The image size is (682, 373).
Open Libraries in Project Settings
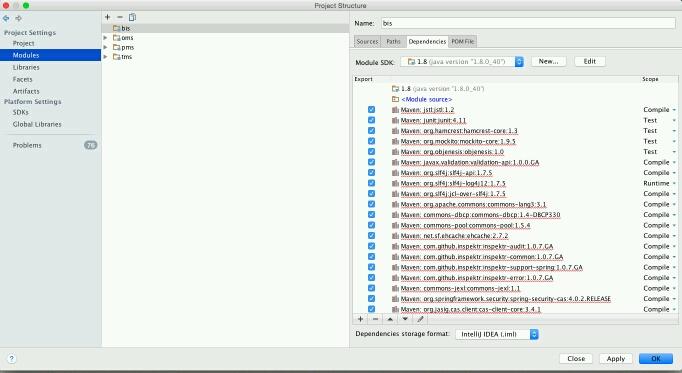26,67
